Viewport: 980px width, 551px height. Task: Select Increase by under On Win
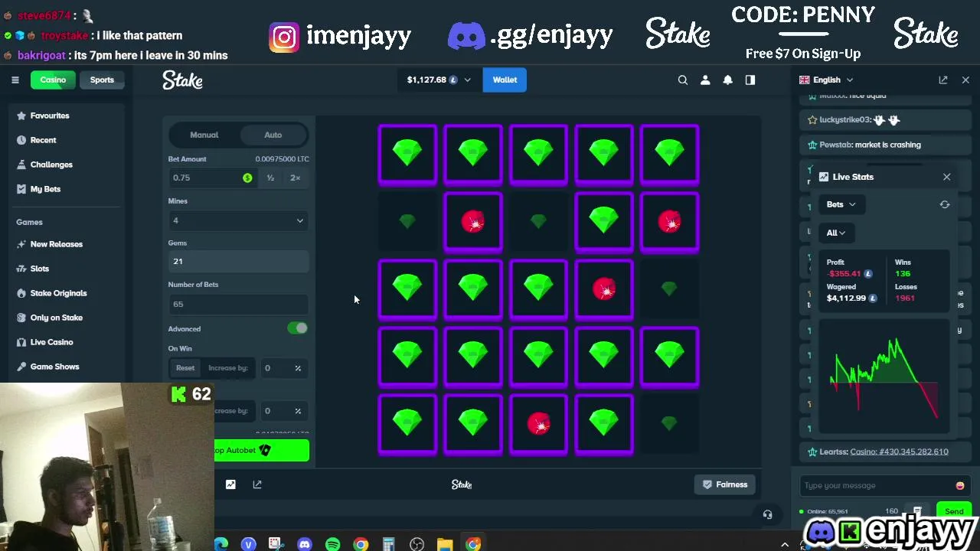click(228, 368)
